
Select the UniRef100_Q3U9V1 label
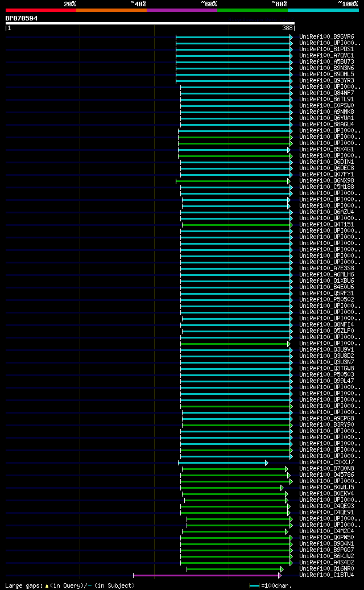(x=326, y=349)
